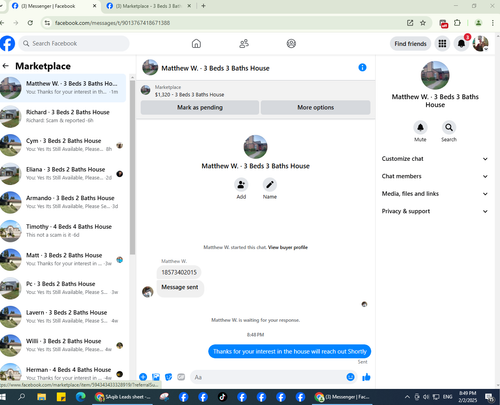
Task: Open more actions plus icon in composer
Action: point(143,377)
